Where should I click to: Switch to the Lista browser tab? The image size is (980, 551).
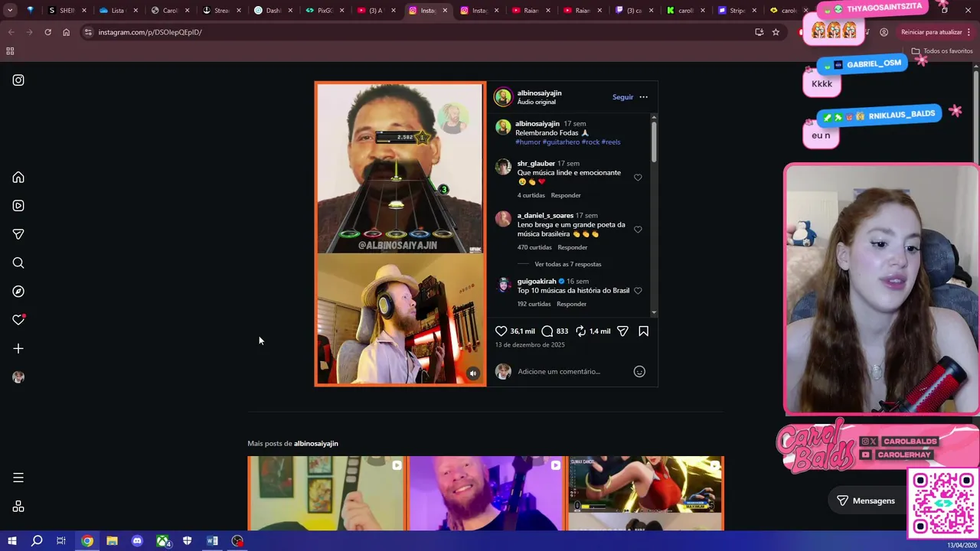point(117,11)
